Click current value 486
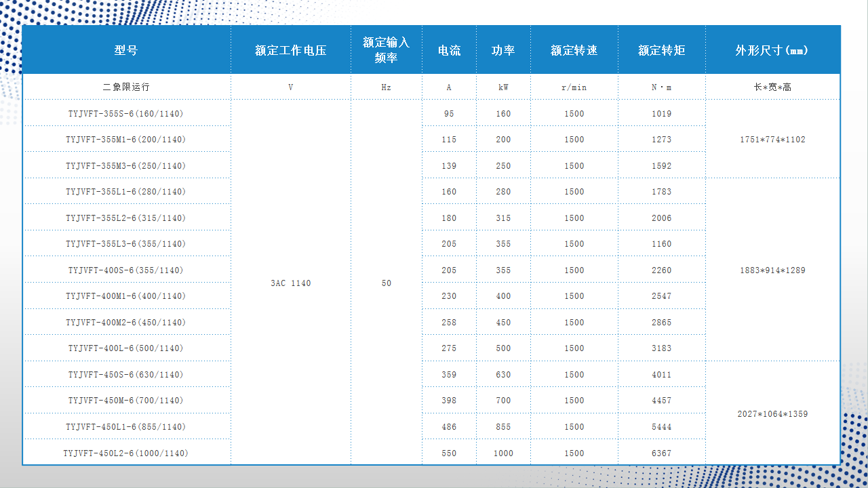 click(x=449, y=427)
